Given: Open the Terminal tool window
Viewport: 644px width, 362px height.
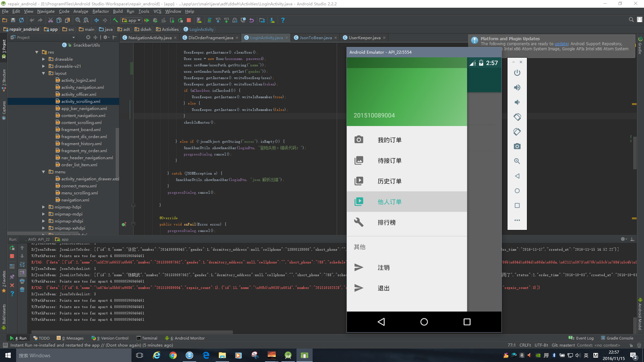Looking at the screenshot, I should click(x=147, y=338).
